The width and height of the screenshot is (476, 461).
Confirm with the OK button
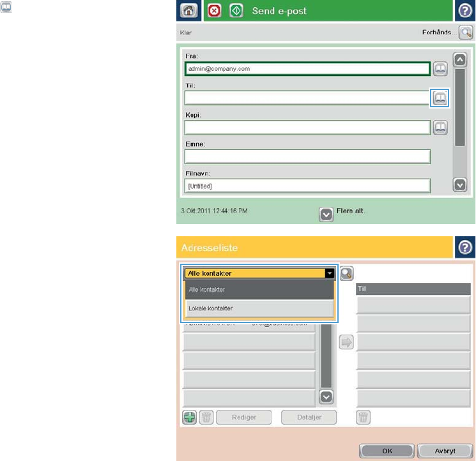tap(387, 451)
